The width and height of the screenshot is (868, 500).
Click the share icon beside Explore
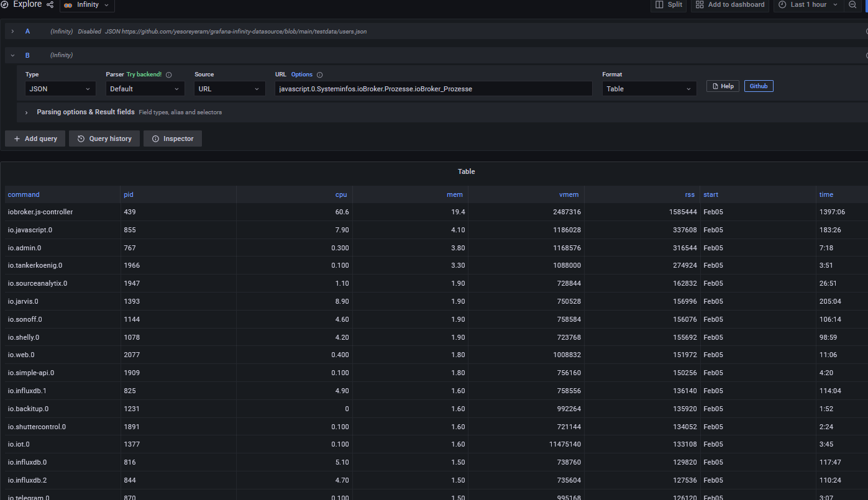[50, 4]
